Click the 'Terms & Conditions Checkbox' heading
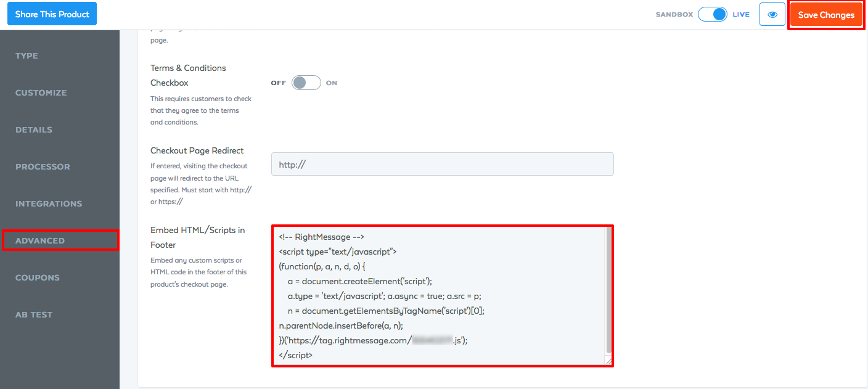Viewport: 868px width, 389px height. click(188, 75)
